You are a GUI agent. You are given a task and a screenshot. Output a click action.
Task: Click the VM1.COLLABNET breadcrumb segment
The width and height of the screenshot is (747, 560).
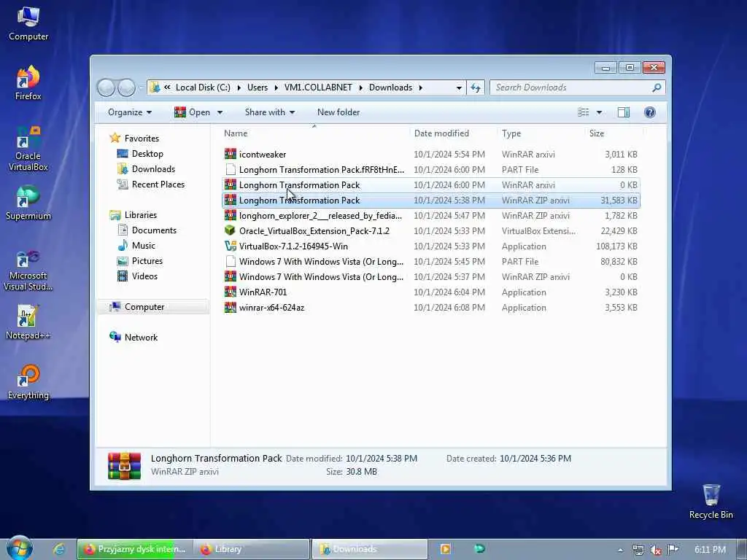(318, 87)
